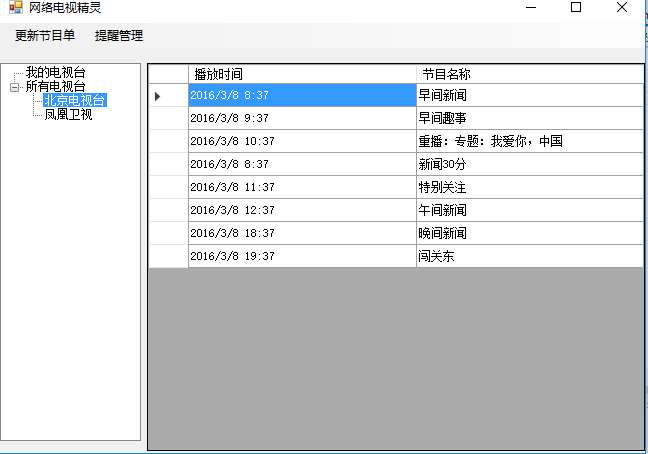Select the 2016/3/8 12:37 time cell
This screenshot has width=648, height=454.
point(302,210)
